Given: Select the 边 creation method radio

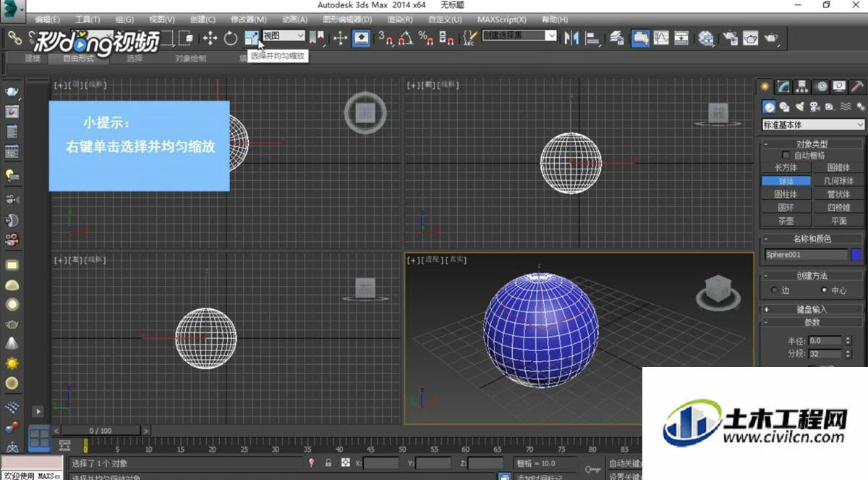Looking at the screenshot, I should 775,290.
